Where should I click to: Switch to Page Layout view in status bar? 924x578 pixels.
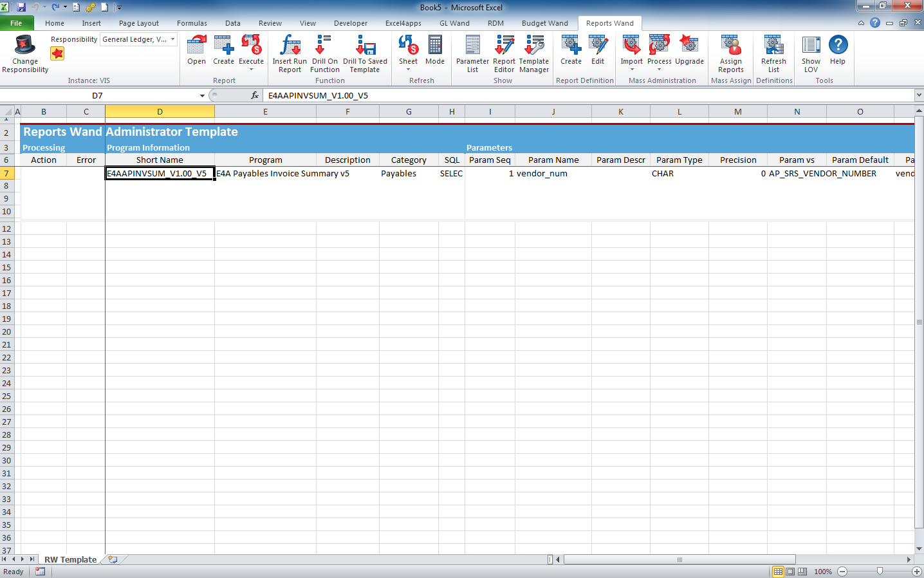[x=790, y=572]
